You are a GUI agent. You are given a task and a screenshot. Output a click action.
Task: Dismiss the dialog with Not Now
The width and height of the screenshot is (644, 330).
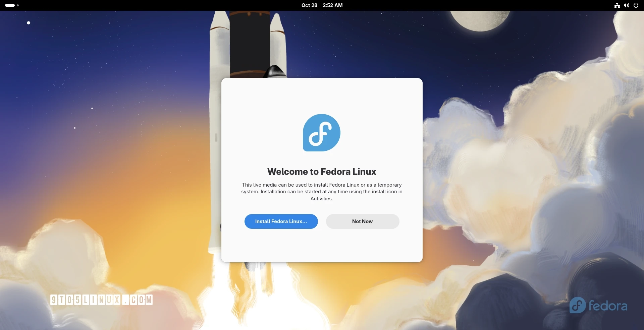click(362, 221)
